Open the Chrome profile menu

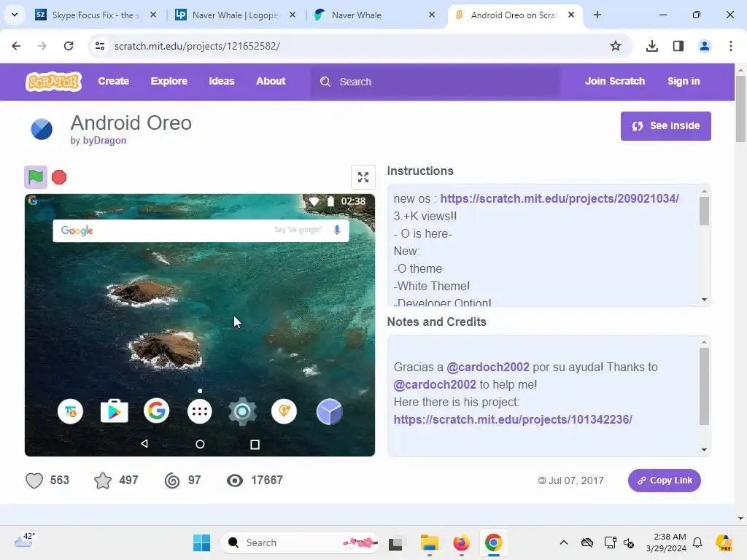(705, 46)
